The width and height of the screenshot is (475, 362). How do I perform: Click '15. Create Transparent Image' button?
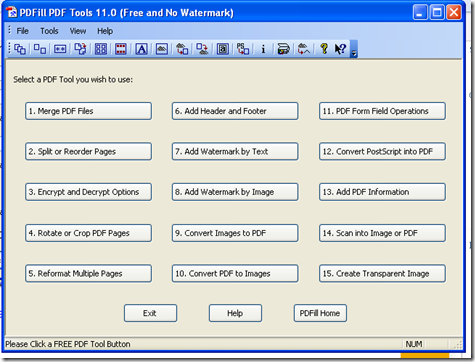(x=382, y=274)
